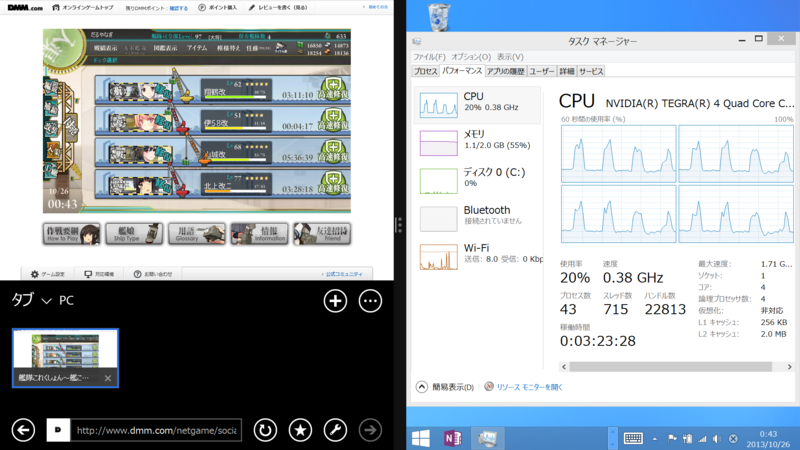
Task: Click the address bar URL field
Action: (156, 430)
